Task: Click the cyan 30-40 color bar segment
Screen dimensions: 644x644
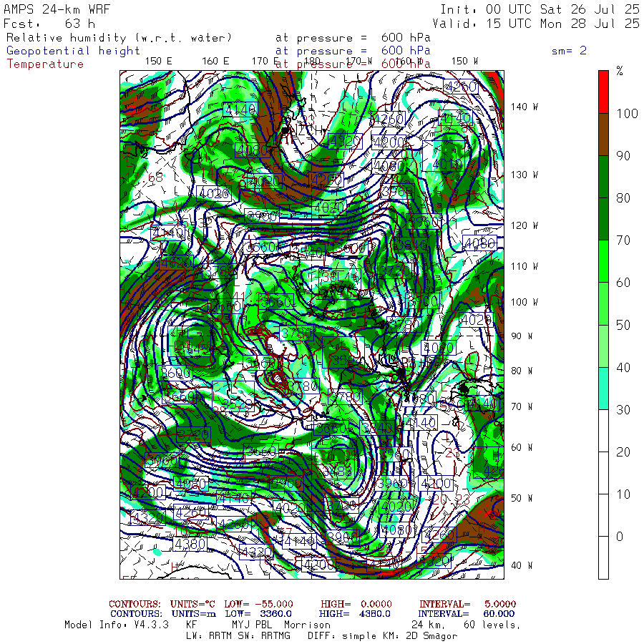Action: point(603,388)
